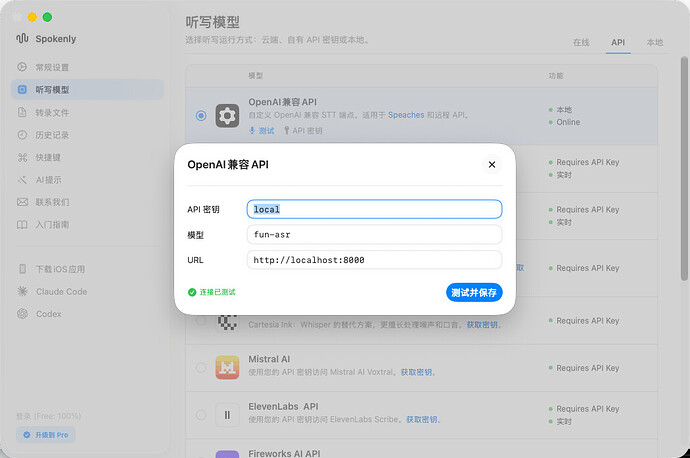Switch to the 在线 tab
690x458 pixels.
(581, 42)
